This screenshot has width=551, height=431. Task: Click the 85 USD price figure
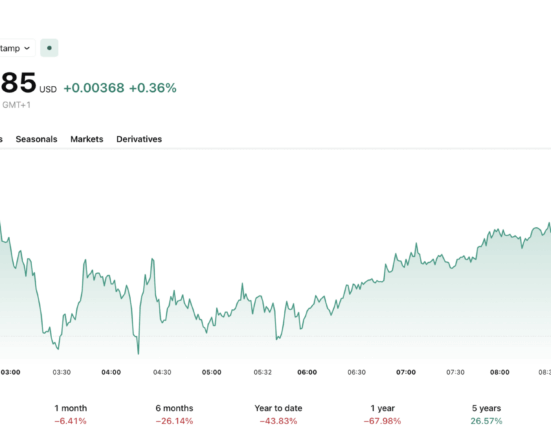coord(28,83)
